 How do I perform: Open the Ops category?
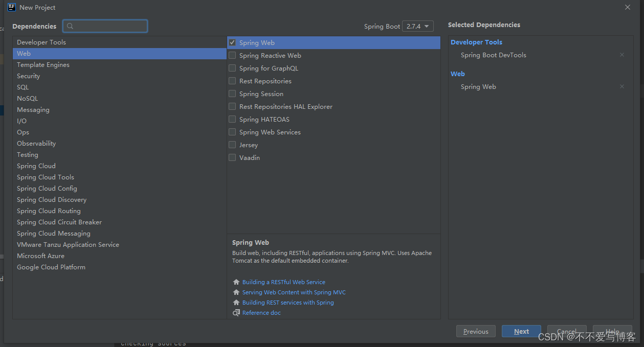120,132
